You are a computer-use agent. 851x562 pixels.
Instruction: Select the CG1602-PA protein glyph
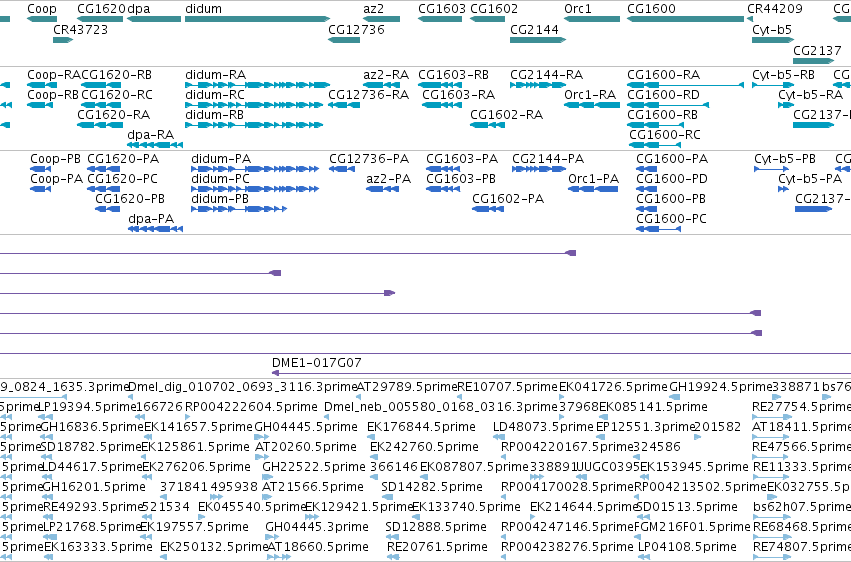(x=488, y=209)
